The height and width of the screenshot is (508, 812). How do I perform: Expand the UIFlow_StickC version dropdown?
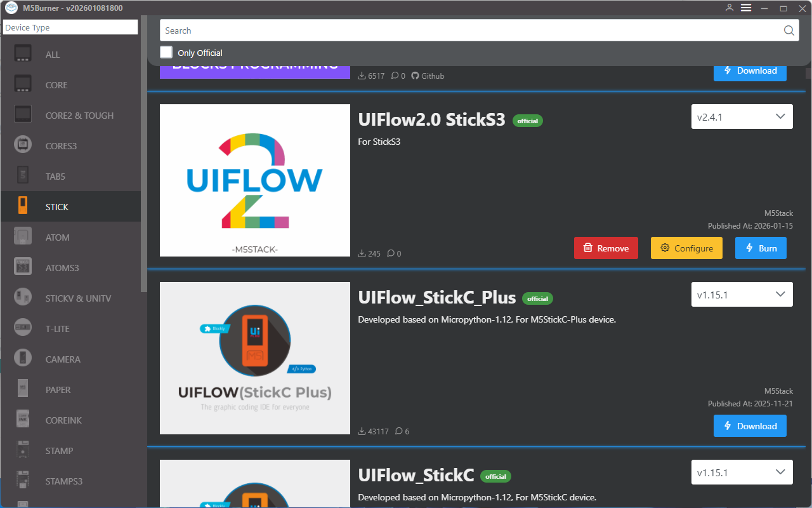pos(742,472)
